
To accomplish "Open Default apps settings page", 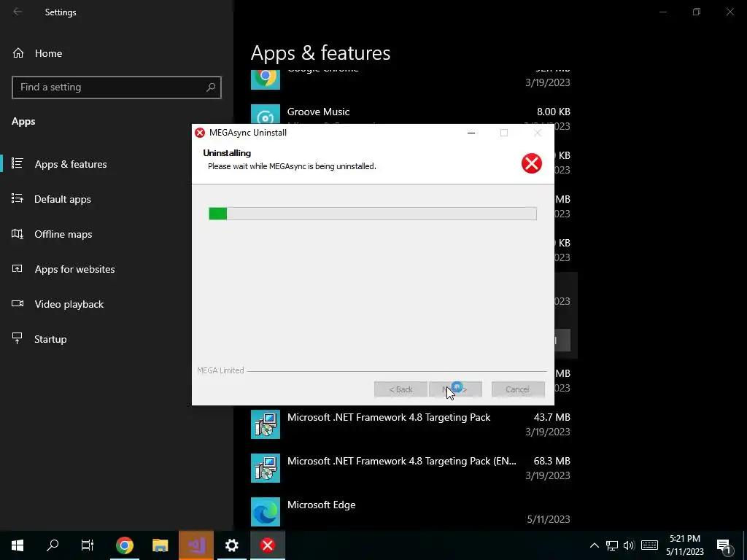I will click(63, 199).
